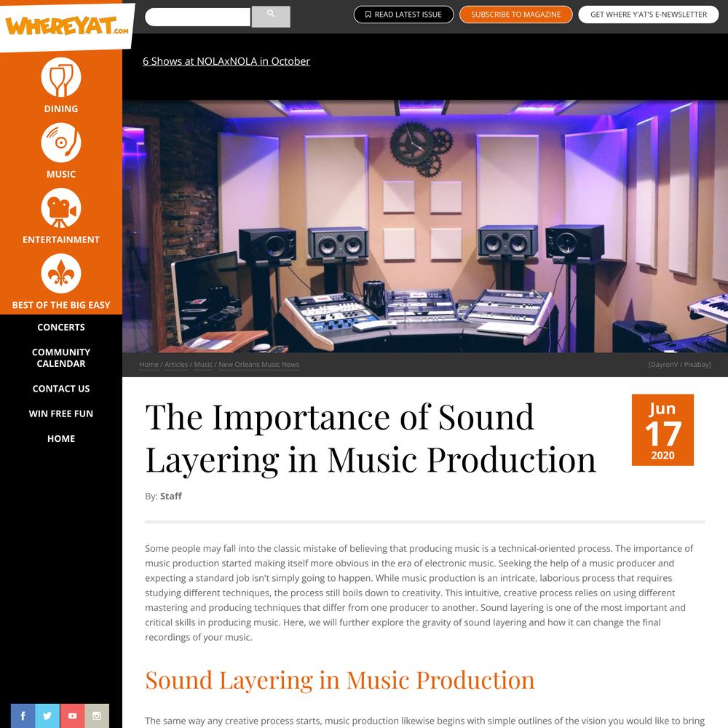Open the Best of the Big Easy fleur-de-lis icon

61,274
